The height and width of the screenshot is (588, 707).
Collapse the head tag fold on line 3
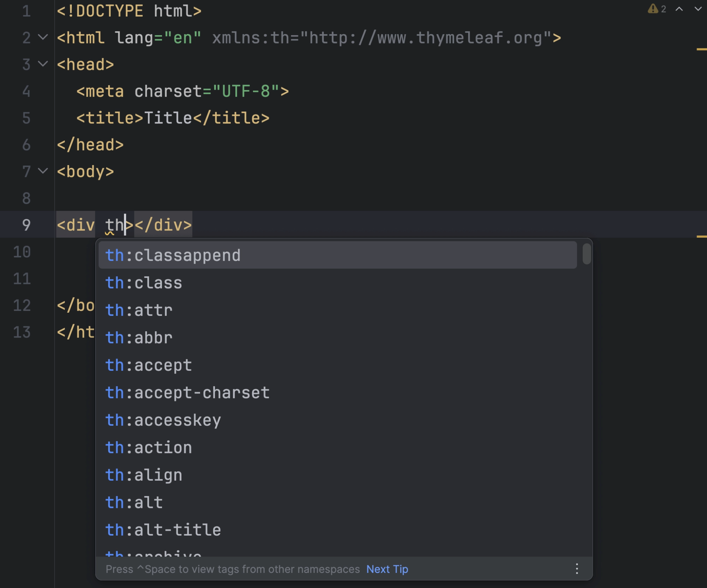pos(43,64)
